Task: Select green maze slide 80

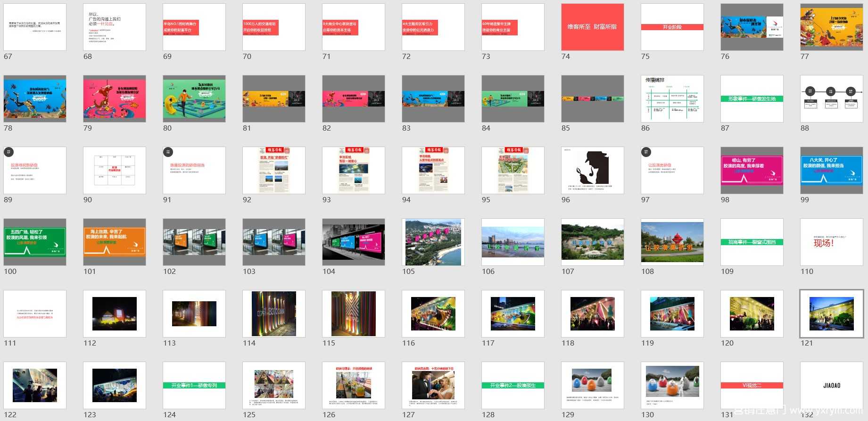Action: [194, 99]
